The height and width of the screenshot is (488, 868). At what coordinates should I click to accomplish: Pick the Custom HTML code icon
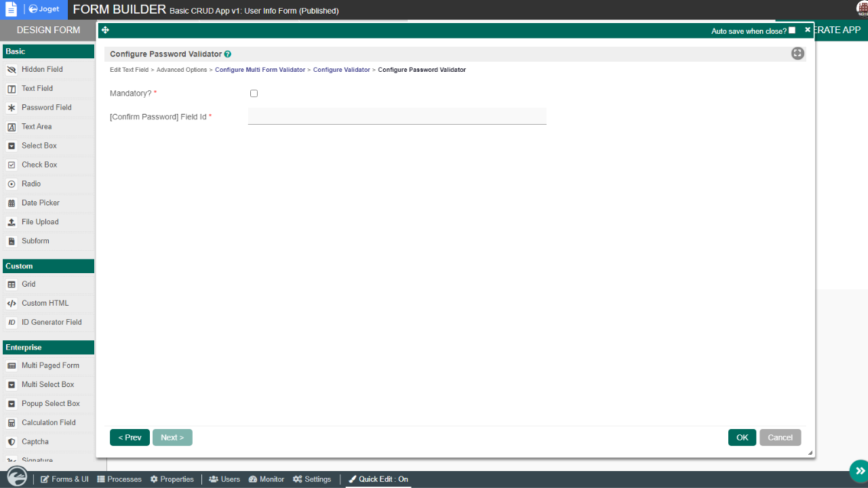[12, 304]
